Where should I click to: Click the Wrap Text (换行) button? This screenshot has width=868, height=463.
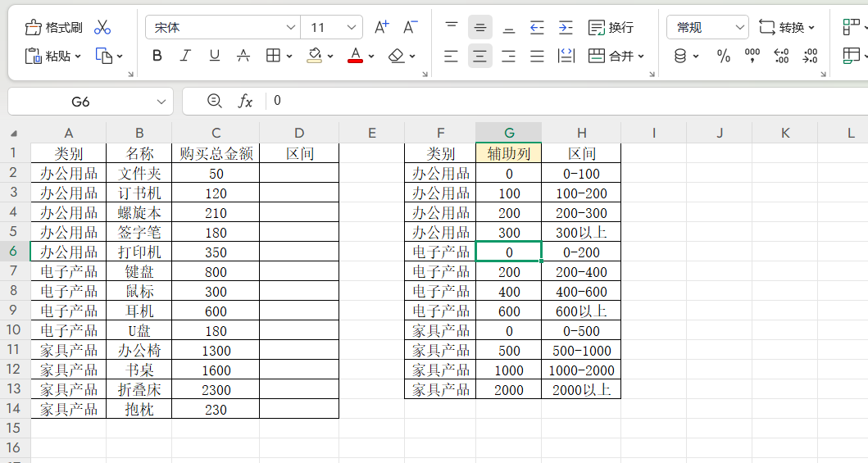(x=611, y=27)
